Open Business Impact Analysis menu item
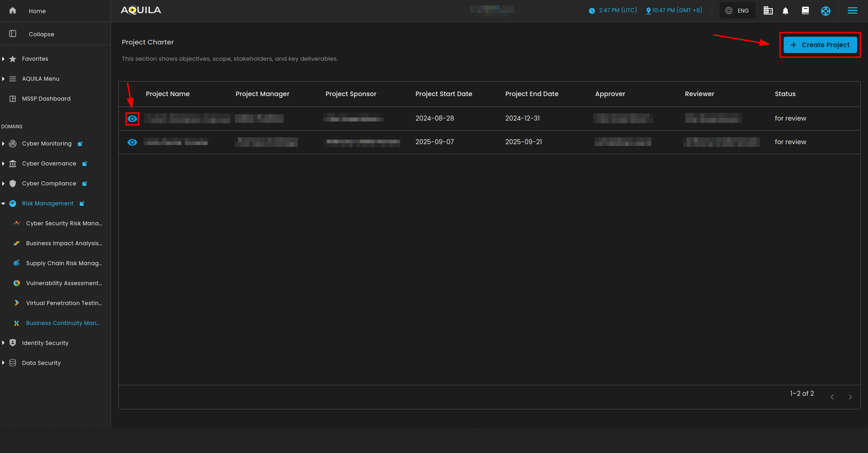The width and height of the screenshot is (868, 453). click(x=64, y=243)
